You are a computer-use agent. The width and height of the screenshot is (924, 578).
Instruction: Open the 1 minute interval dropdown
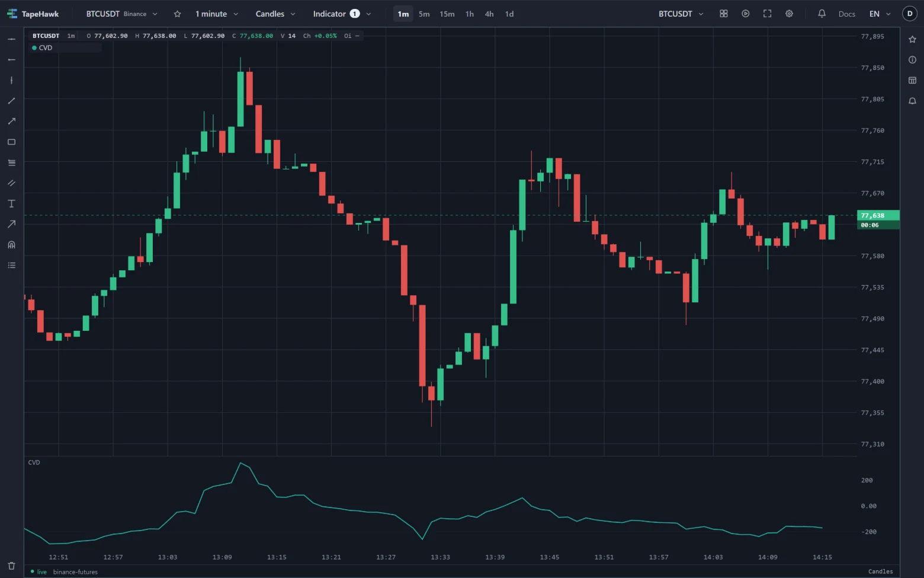(217, 14)
